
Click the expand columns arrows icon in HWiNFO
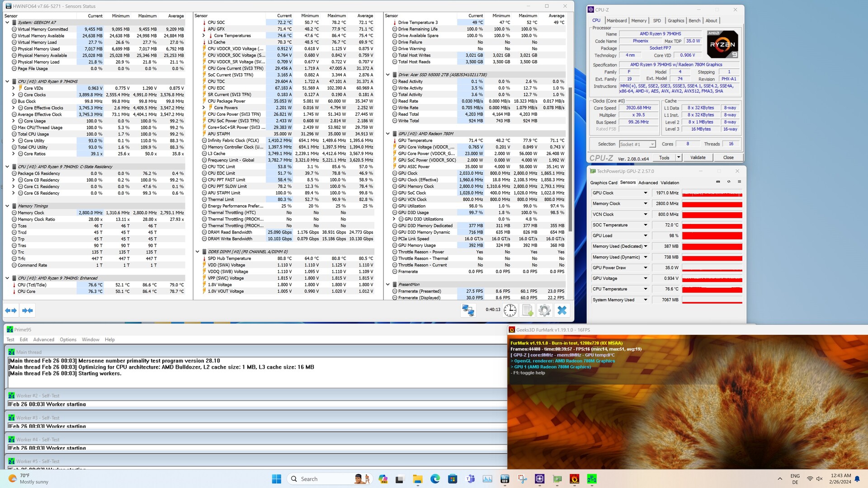pyautogui.click(x=11, y=310)
